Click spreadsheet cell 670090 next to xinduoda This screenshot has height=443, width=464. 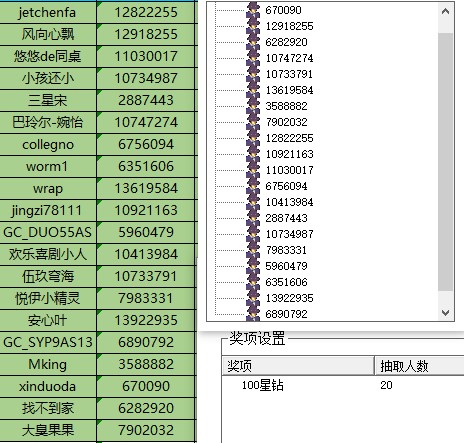point(146,386)
